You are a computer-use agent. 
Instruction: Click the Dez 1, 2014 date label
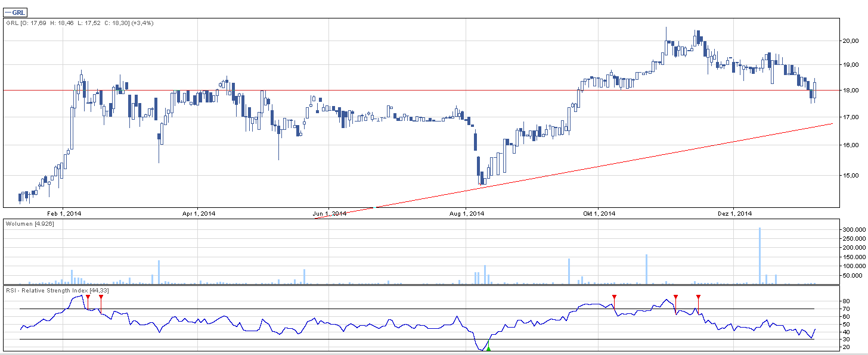pos(734,213)
